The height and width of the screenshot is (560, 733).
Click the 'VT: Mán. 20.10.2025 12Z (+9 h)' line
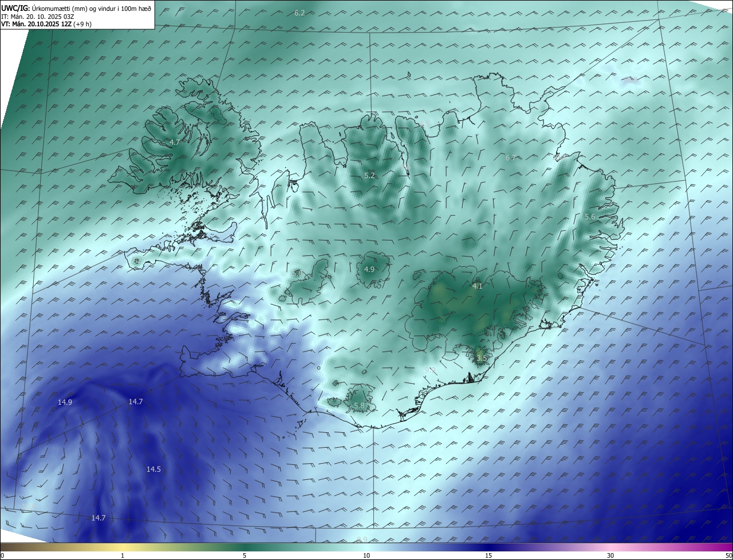[x=46, y=24]
